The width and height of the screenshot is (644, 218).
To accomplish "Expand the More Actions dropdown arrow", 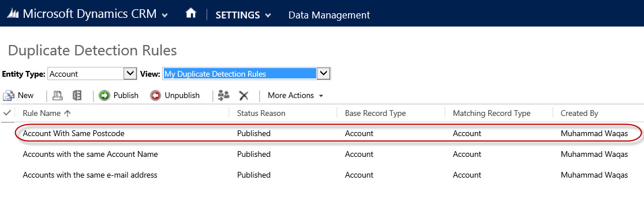I will (321, 96).
